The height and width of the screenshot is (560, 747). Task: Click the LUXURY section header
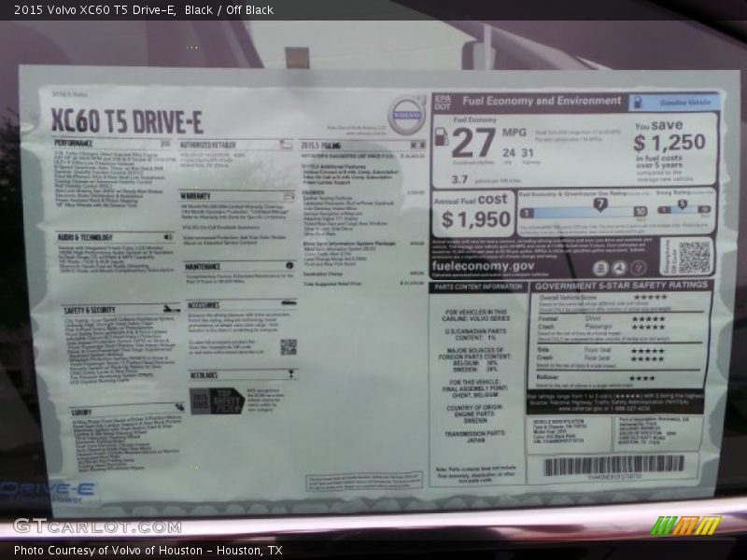coord(81,412)
